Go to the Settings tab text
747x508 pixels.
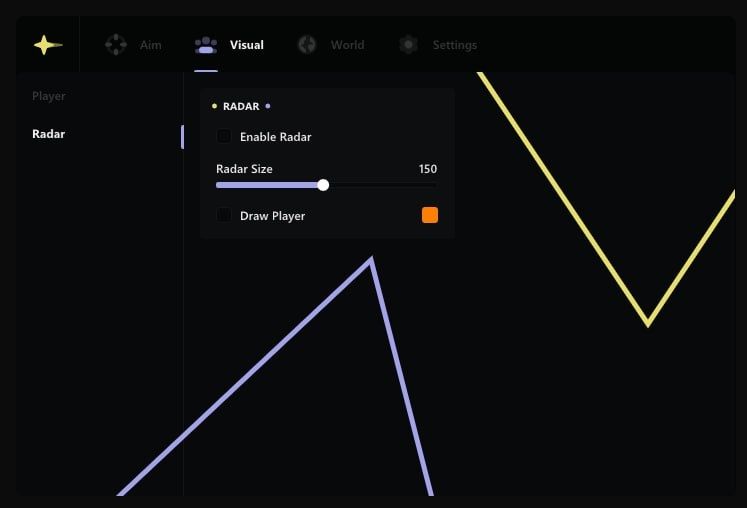(455, 45)
